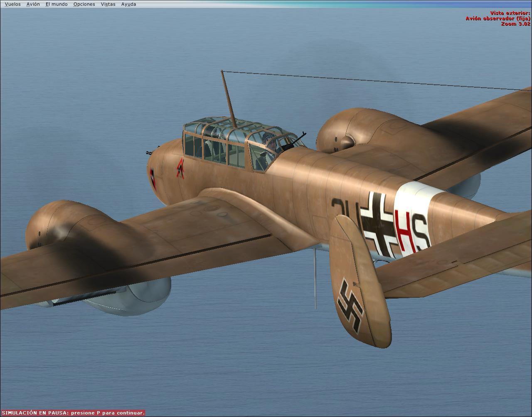The height and width of the screenshot is (417, 532).
Task: Open the Ayuda menu
Action: pyautogui.click(x=128, y=4)
